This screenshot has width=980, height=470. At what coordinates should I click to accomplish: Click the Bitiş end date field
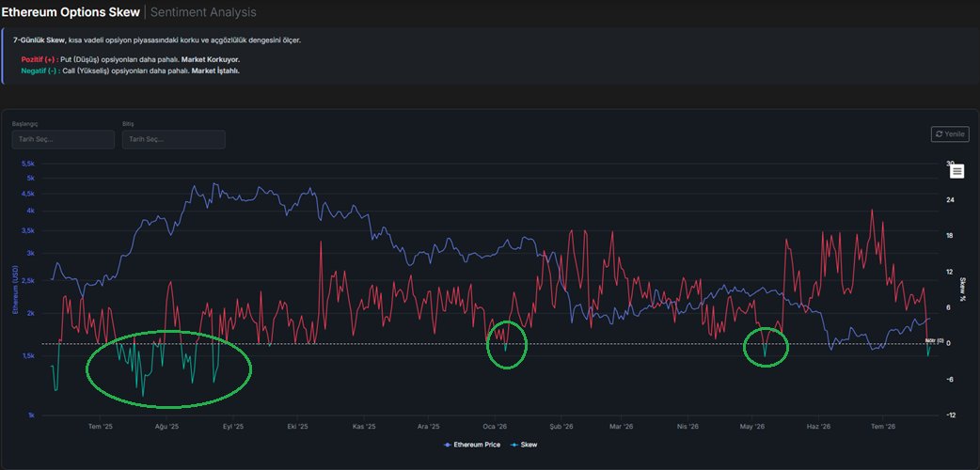click(x=174, y=139)
